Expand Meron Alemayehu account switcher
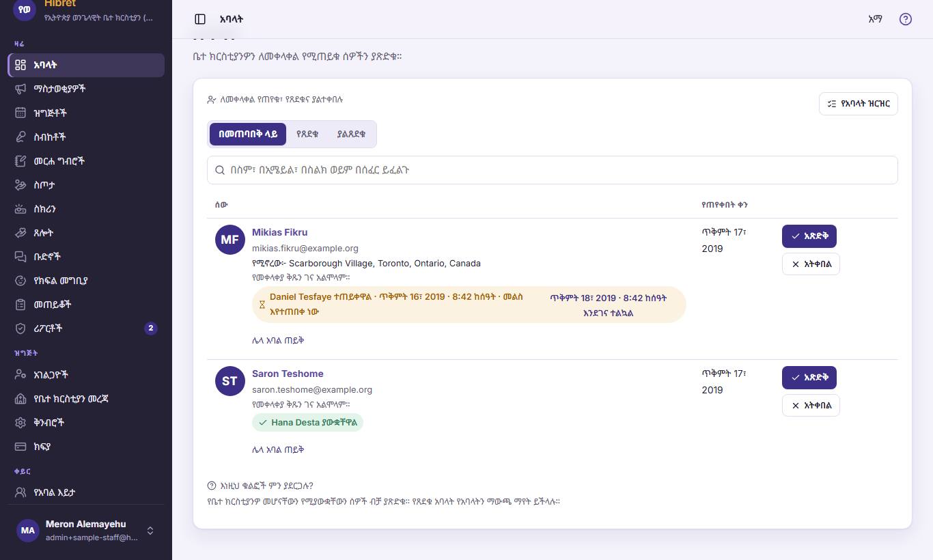The width and height of the screenshot is (933, 560). point(86,531)
